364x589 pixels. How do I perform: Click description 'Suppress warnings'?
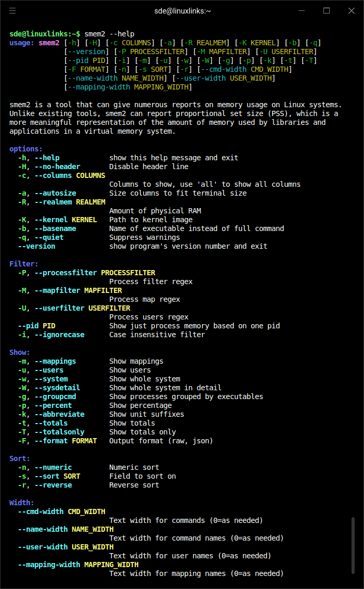[145, 237]
